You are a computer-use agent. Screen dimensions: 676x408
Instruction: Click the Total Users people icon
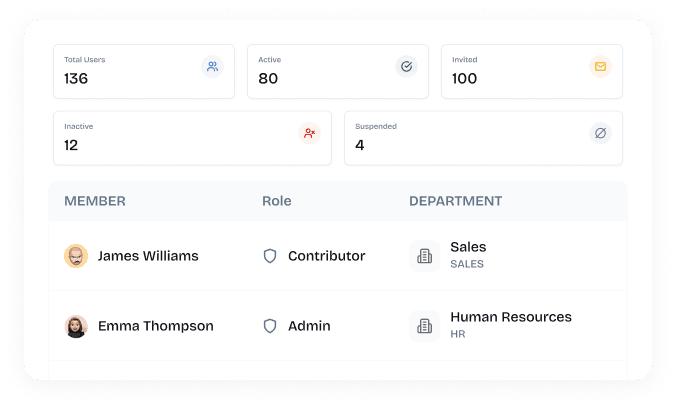pyautogui.click(x=213, y=66)
